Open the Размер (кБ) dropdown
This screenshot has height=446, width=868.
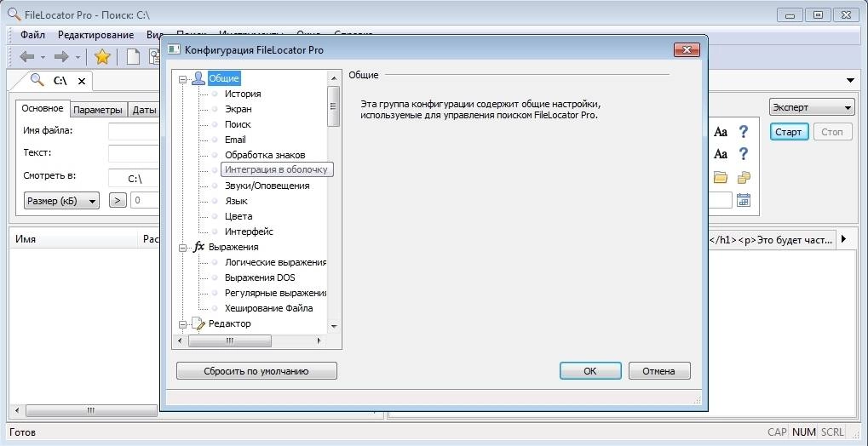click(61, 200)
